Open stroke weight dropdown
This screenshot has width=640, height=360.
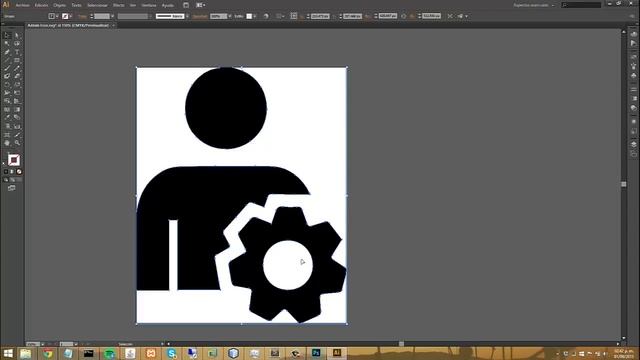[113, 16]
